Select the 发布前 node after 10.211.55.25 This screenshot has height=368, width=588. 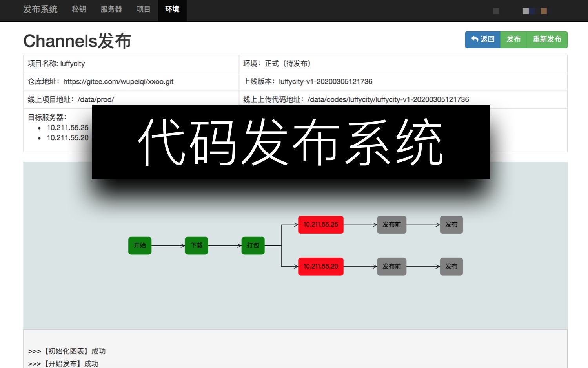click(x=391, y=225)
